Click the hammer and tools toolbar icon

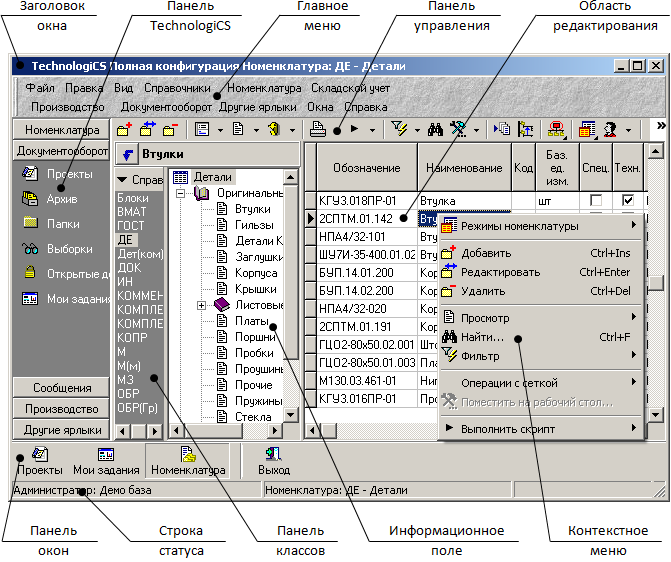(x=458, y=129)
